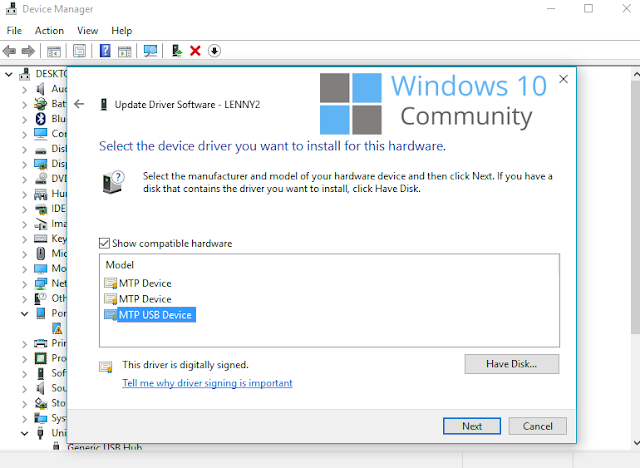Select the Display adapters icon in tree
Screen dimensions: 640x468
[40, 164]
